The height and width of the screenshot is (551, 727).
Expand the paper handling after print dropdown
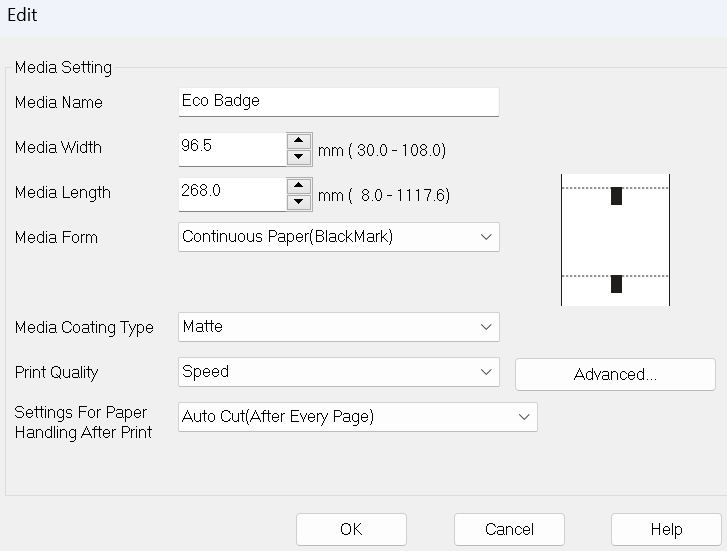pyautogui.click(x=357, y=417)
